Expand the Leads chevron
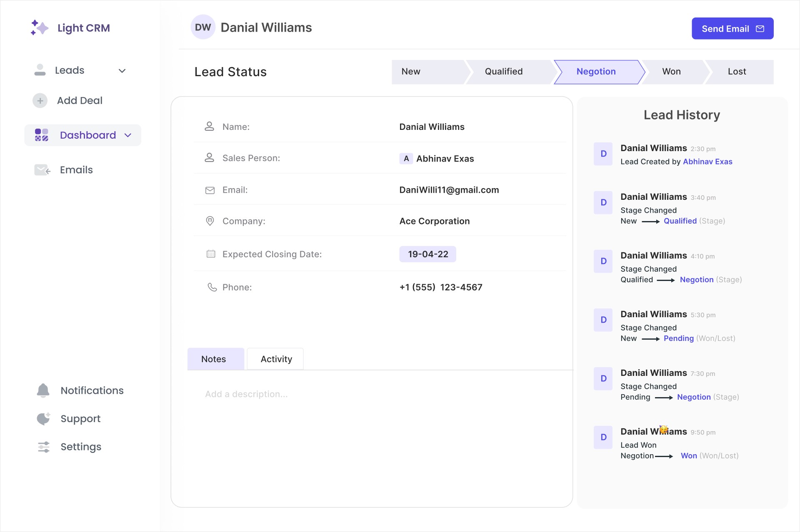Viewport: 800px width, 532px height. [x=122, y=71]
